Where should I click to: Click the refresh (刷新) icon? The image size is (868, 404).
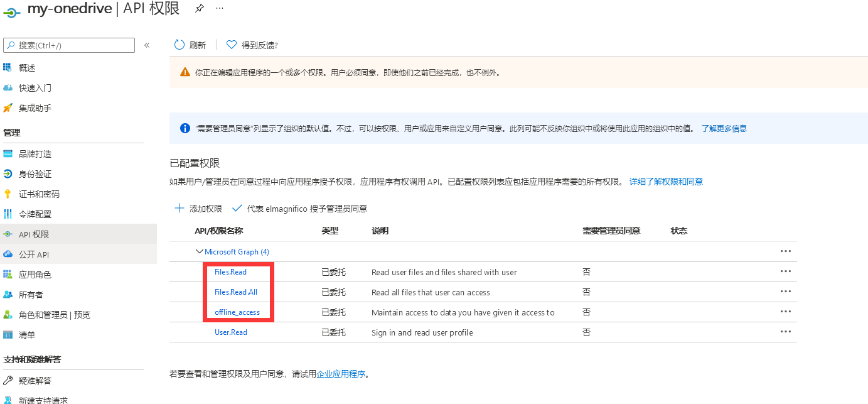(x=179, y=45)
